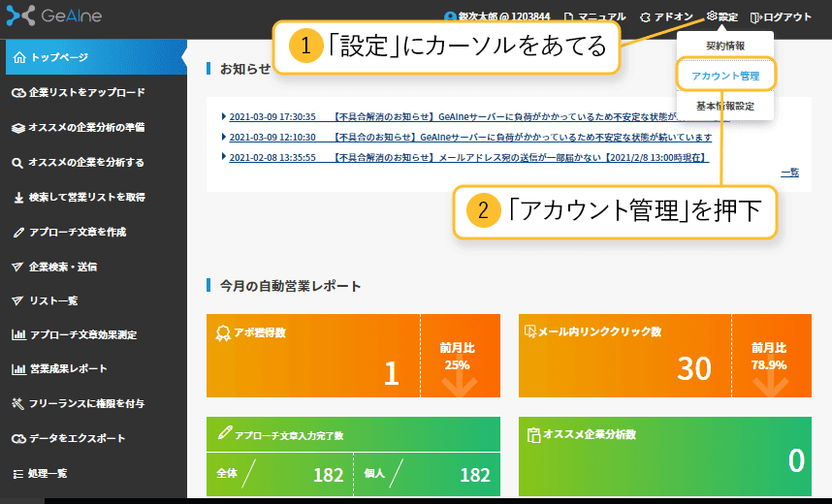Click the paper-plane icon beside 企業検索・送信
The height and width of the screenshot is (504, 832).
coord(17,267)
